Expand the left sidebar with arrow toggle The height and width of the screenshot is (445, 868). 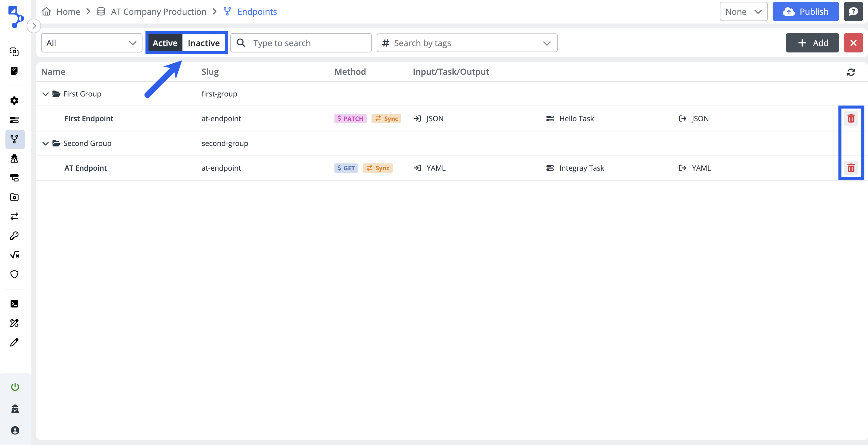34,26
